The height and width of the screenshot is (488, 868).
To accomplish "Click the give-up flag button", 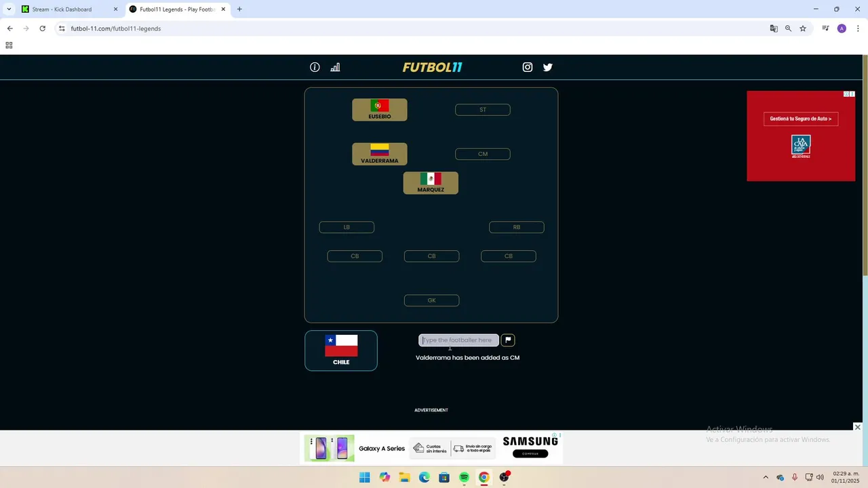I will (x=508, y=340).
